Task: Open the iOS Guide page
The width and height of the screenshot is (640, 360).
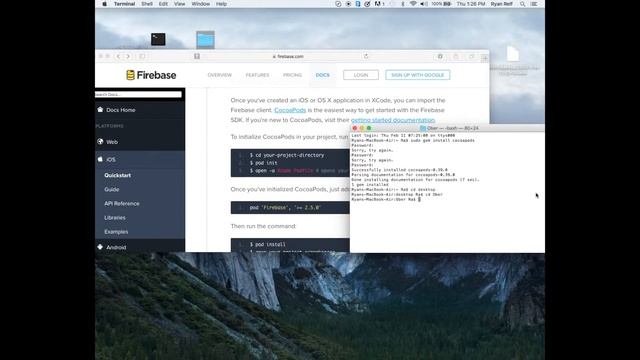Action: click(x=112, y=189)
